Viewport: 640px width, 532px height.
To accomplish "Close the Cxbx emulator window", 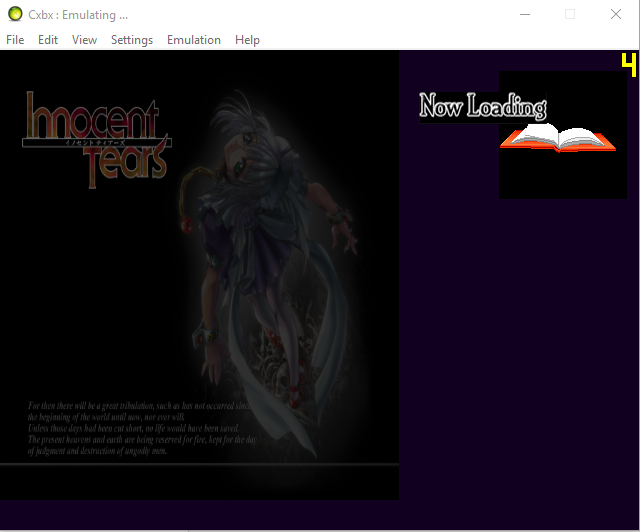I will (616, 14).
